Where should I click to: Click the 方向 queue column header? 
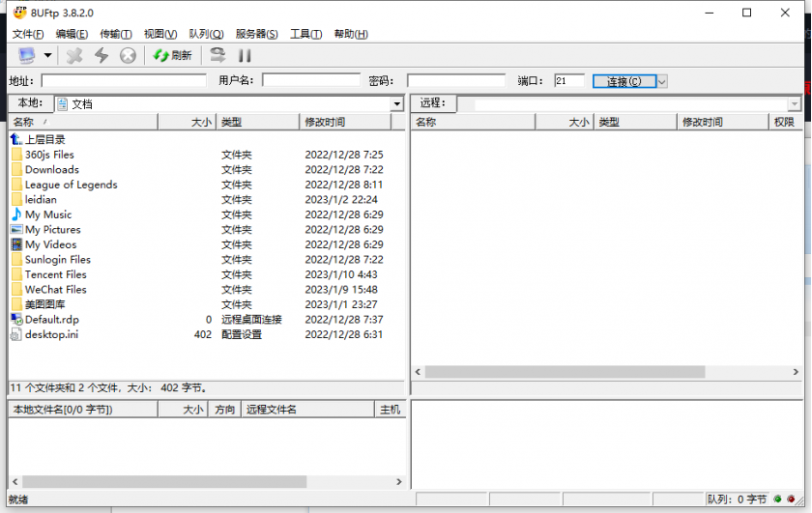(224, 410)
